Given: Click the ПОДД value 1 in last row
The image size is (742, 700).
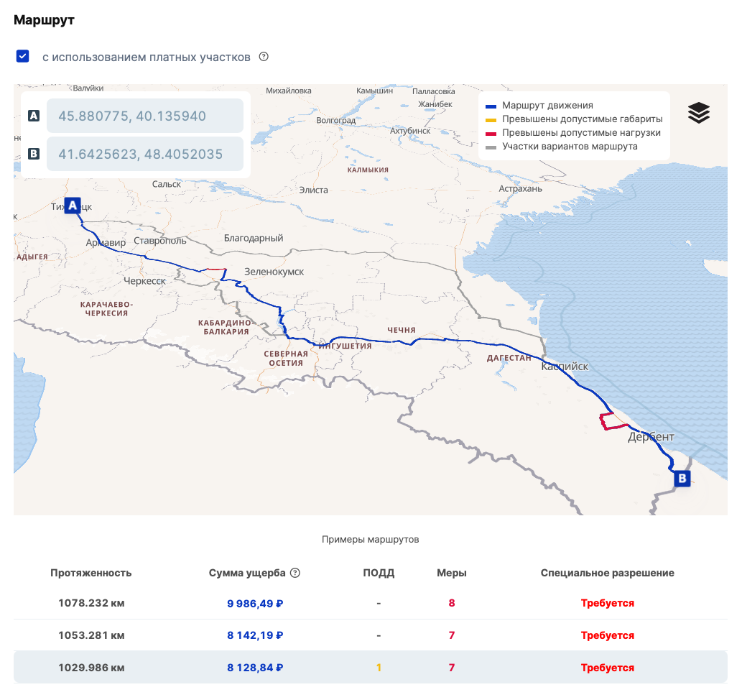Looking at the screenshot, I should click(x=379, y=668).
